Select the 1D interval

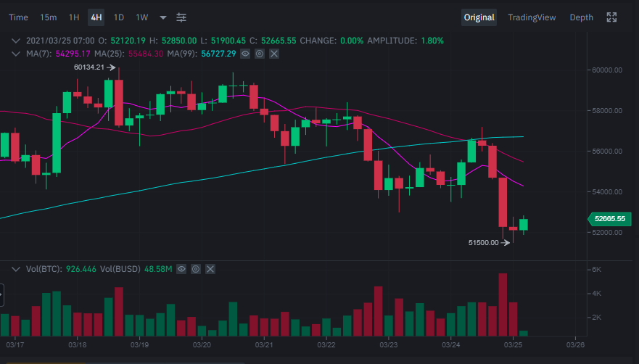click(x=119, y=17)
